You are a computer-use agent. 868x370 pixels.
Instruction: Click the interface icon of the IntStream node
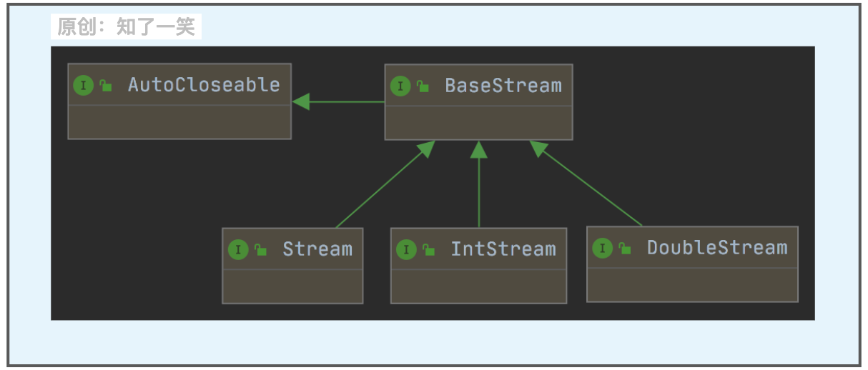pos(406,250)
